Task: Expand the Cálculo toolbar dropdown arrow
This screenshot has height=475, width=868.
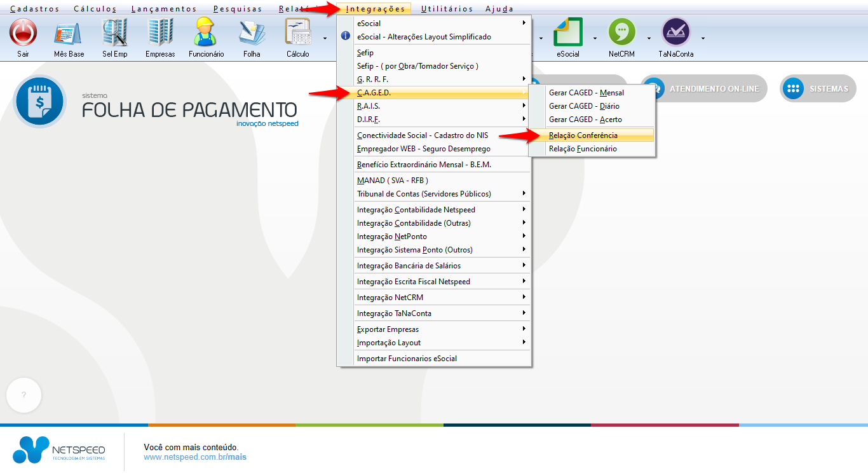Action: click(325, 38)
